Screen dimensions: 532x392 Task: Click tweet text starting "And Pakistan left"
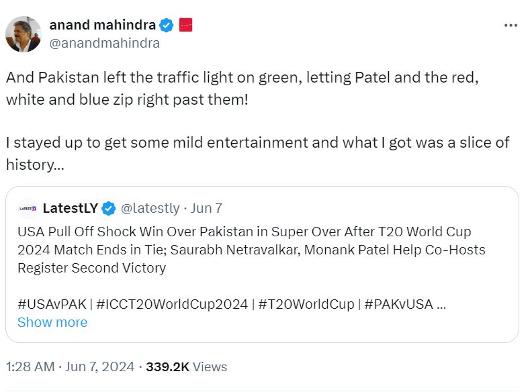tap(242, 88)
